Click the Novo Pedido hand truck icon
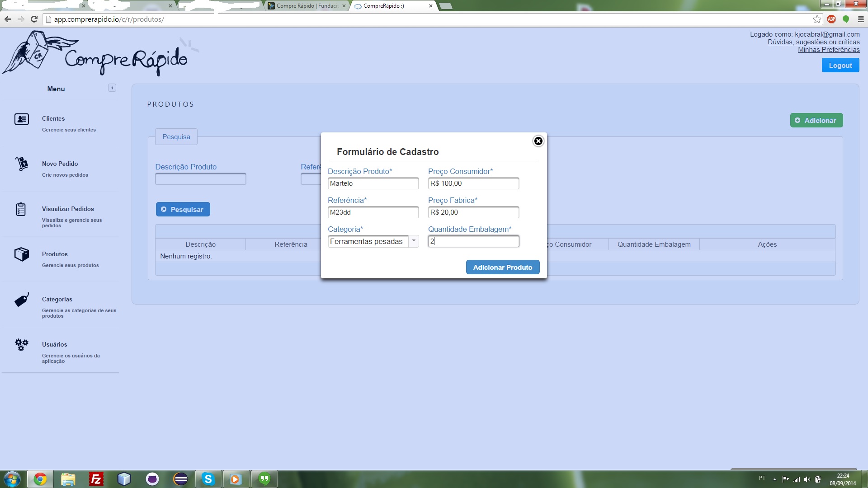Image resolution: width=868 pixels, height=488 pixels. [22, 164]
